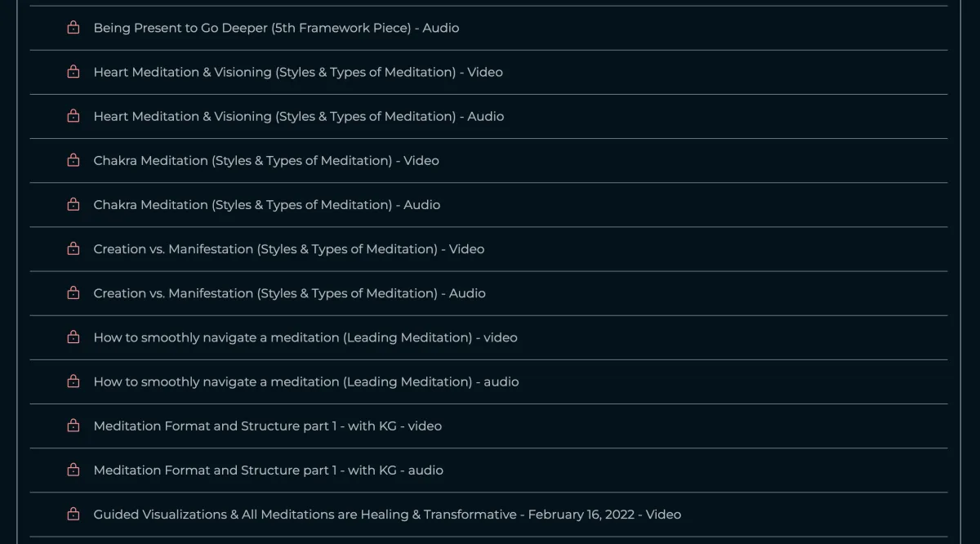Click lock icon next to Heart Meditation Video
This screenshot has height=544, width=980.
click(x=73, y=72)
